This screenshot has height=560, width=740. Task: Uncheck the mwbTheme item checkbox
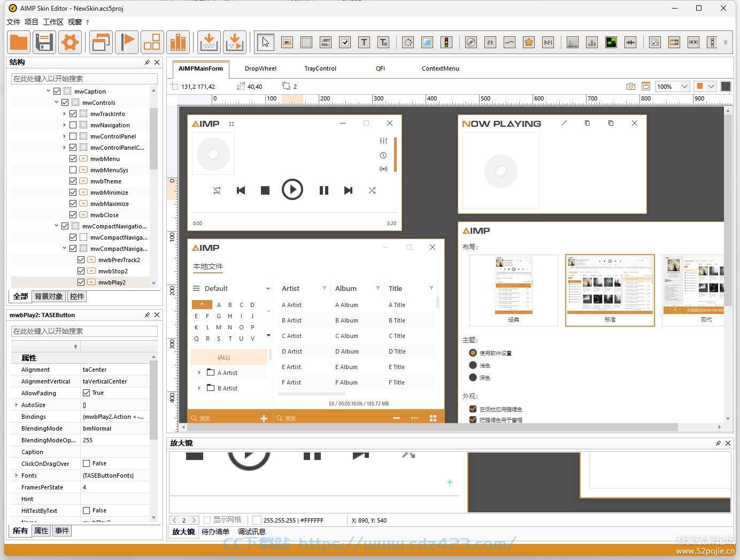pyautogui.click(x=73, y=181)
